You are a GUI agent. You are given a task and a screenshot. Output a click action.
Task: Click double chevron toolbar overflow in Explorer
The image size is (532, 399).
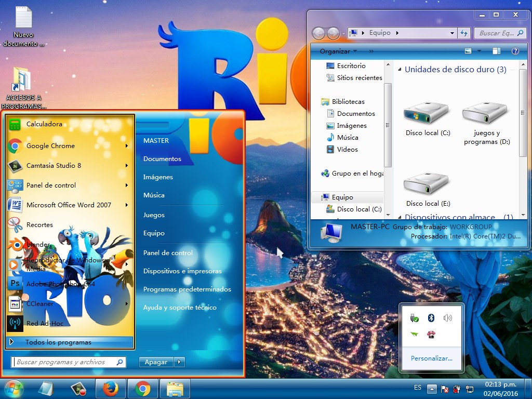(371, 51)
